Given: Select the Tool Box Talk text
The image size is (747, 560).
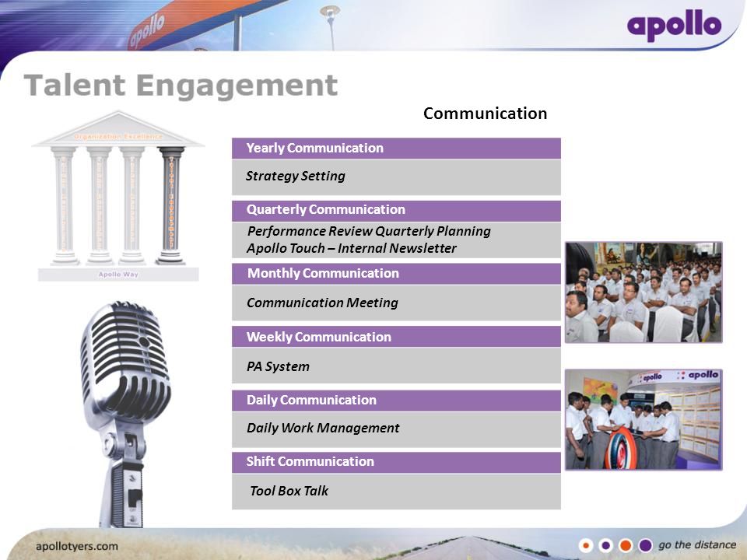Looking at the screenshot, I should [x=289, y=491].
